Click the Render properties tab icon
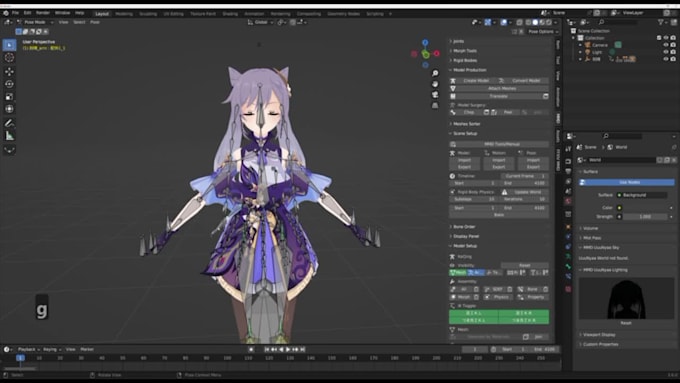Viewport: 680px width, 383px height. (568, 160)
